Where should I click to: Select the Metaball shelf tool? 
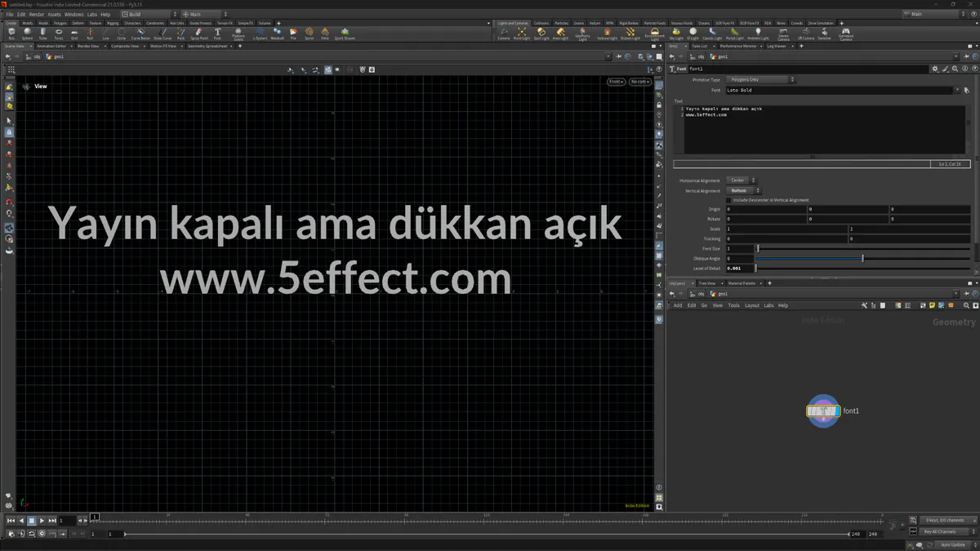pyautogui.click(x=277, y=33)
